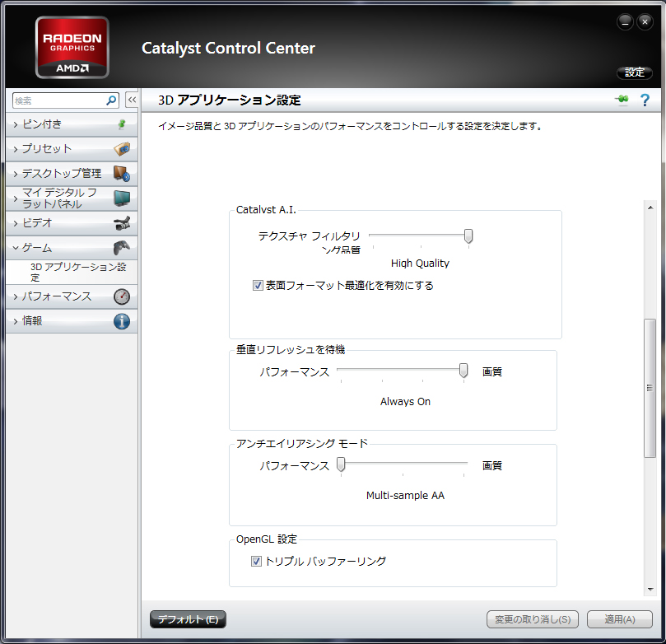
Task: Expand the デスクトップ管理 section
Action: 72,174
